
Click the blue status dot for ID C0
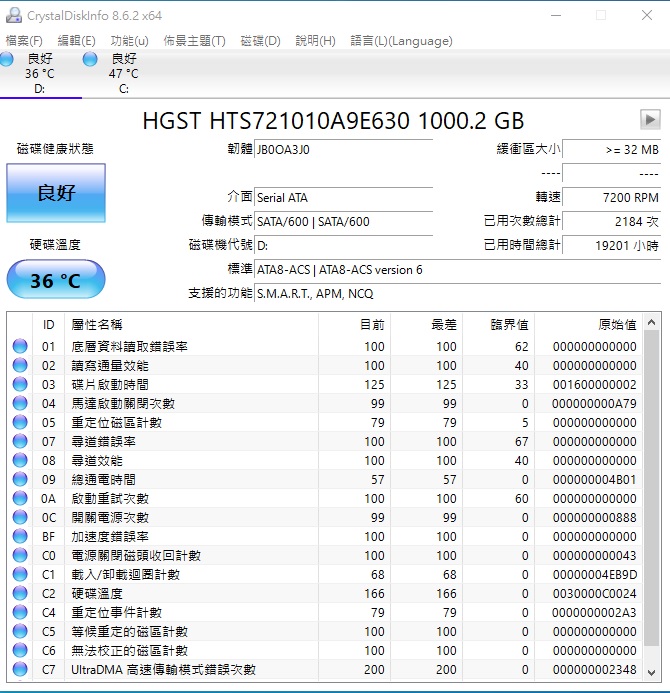20,555
